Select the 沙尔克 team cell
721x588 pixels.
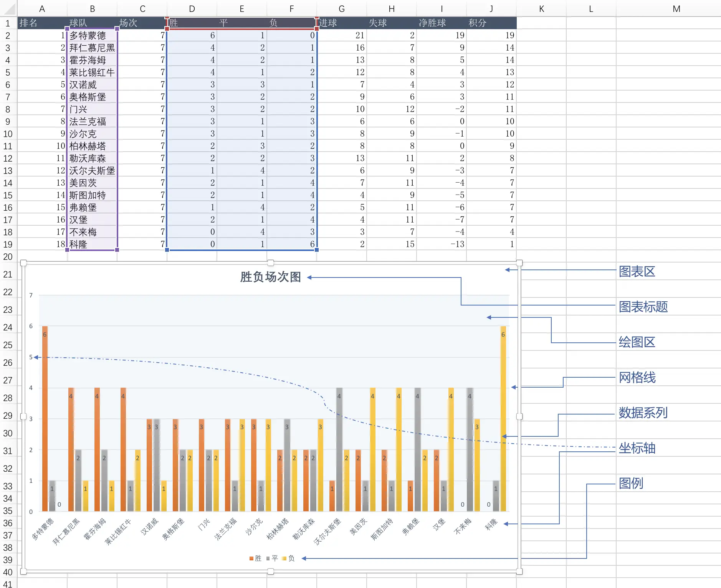tap(92, 134)
